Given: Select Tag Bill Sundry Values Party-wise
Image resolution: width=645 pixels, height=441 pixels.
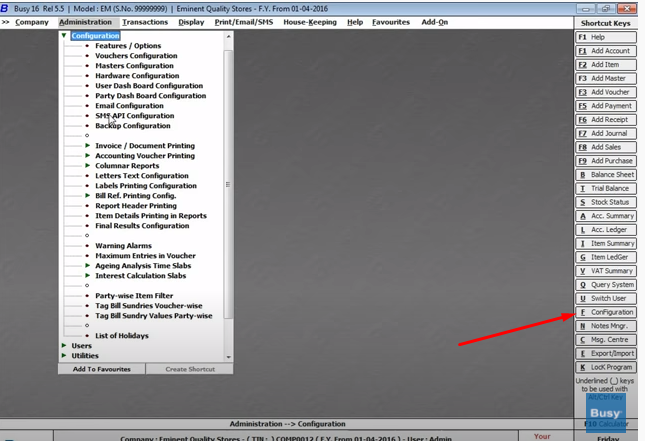Looking at the screenshot, I should [x=153, y=316].
